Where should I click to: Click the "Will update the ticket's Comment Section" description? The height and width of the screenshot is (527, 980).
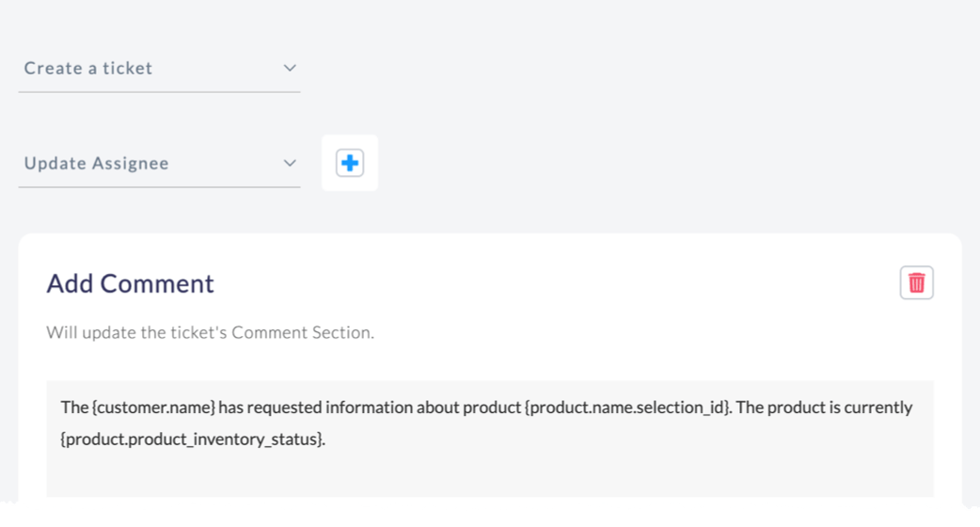pyautogui.click(x=210, y=332)
